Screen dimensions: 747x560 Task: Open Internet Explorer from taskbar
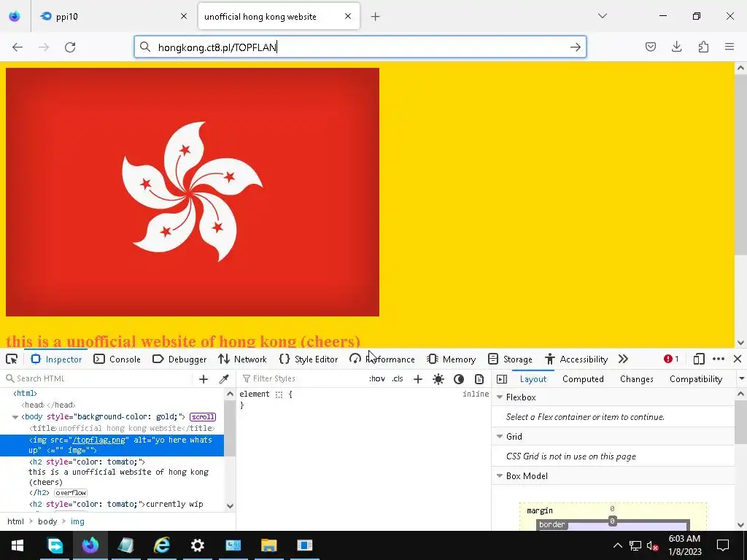[161, 545]
